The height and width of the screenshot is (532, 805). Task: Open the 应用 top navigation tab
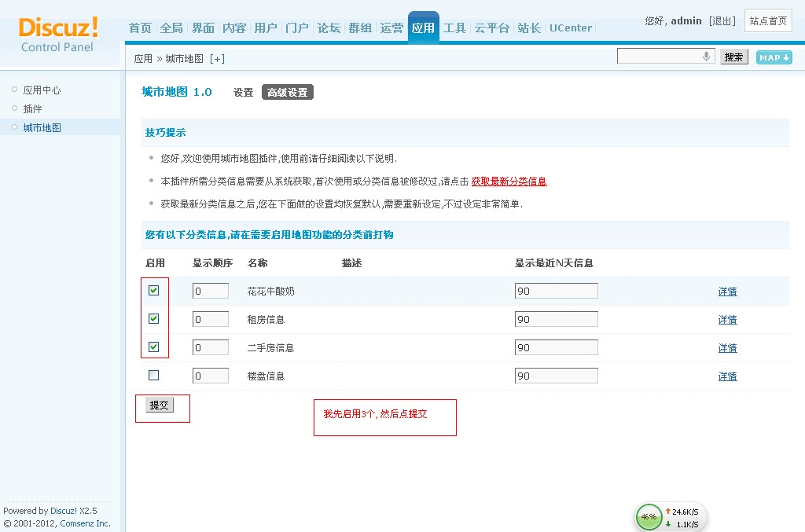coord(423,28)
